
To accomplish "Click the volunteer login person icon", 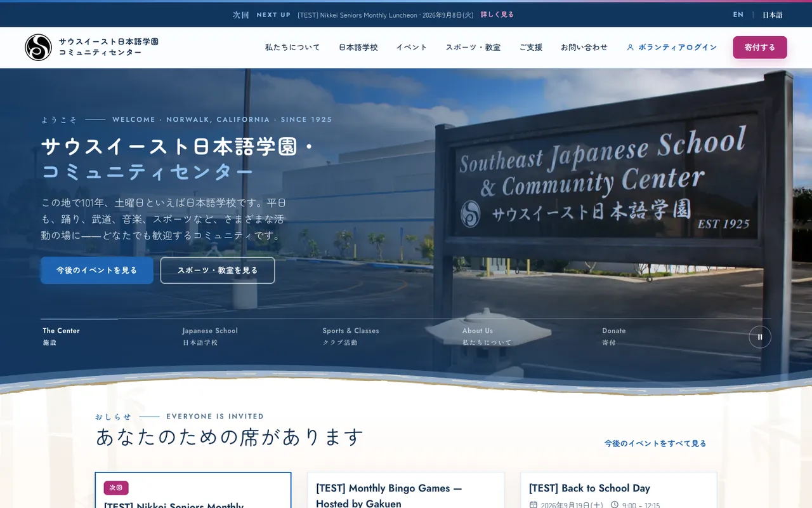I will coord(631,48).
